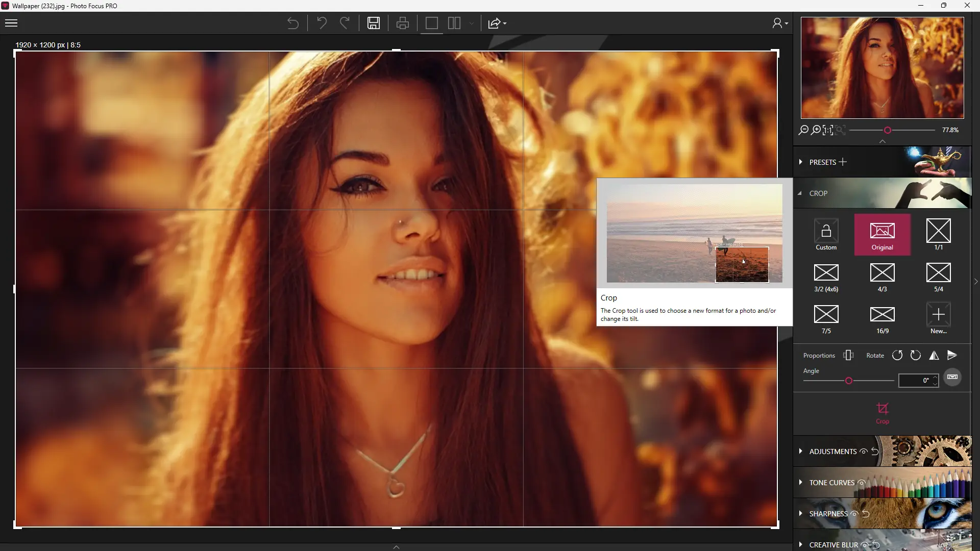Toggle Tone Curves visibility eye icon
Viewport: 980px width, 551px height.
(x=862, y=483)
